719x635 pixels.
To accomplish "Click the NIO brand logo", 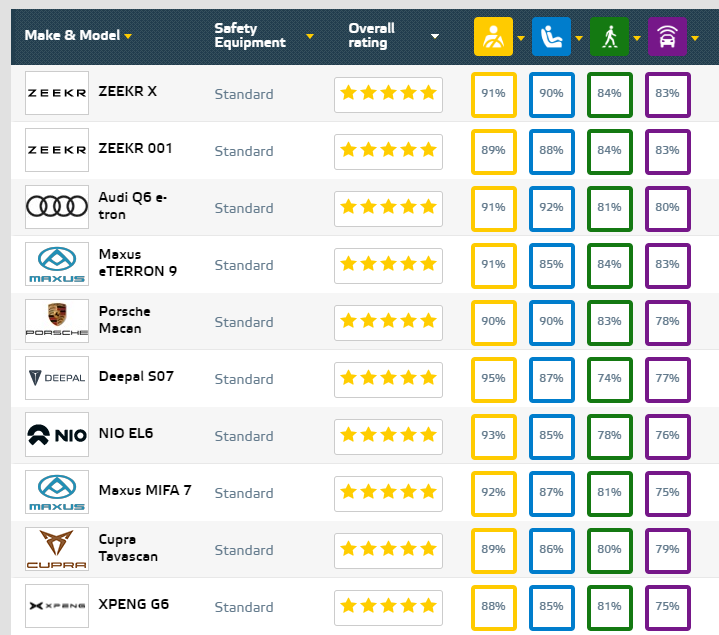I will coord(56,436).
